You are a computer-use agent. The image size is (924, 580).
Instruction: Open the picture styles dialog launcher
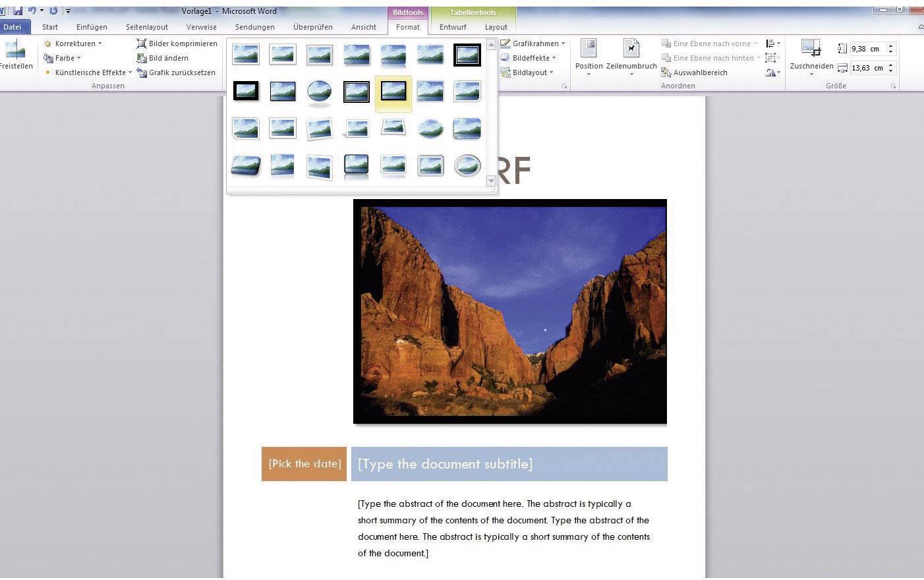click(564, 86)
